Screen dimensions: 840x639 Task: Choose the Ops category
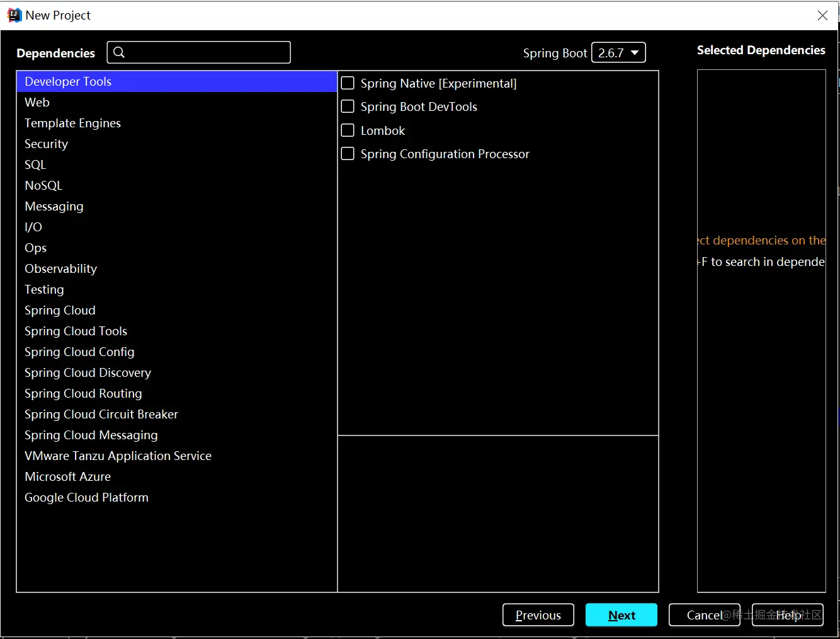tap(177, 248)
